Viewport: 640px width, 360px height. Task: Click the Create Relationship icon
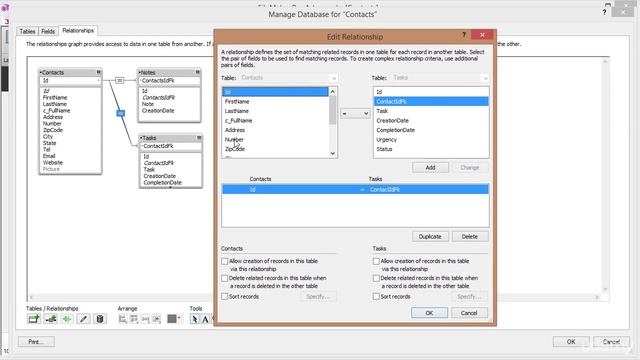pyautogui.click(x=51, y=319)
